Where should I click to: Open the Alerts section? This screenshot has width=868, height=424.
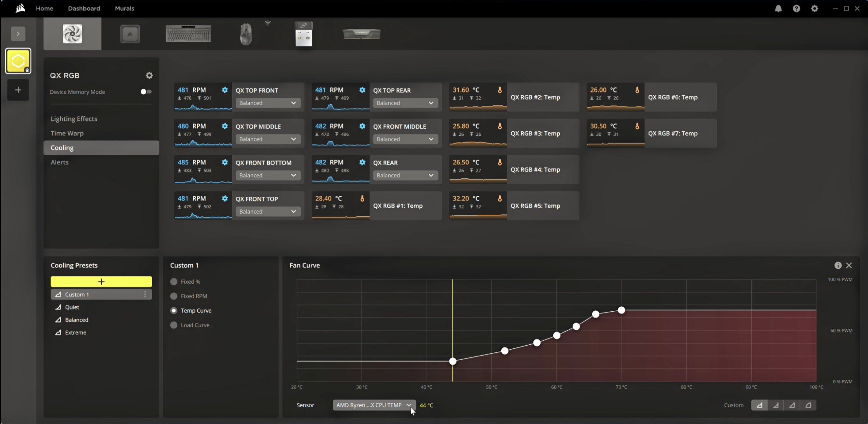[60, 162]
